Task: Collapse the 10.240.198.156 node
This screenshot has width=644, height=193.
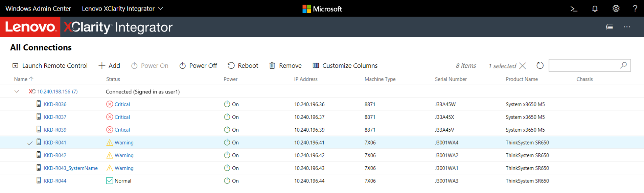Action: tap(17, 91)
